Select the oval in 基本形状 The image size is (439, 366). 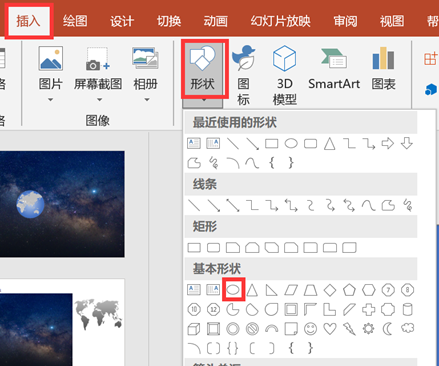233,290
